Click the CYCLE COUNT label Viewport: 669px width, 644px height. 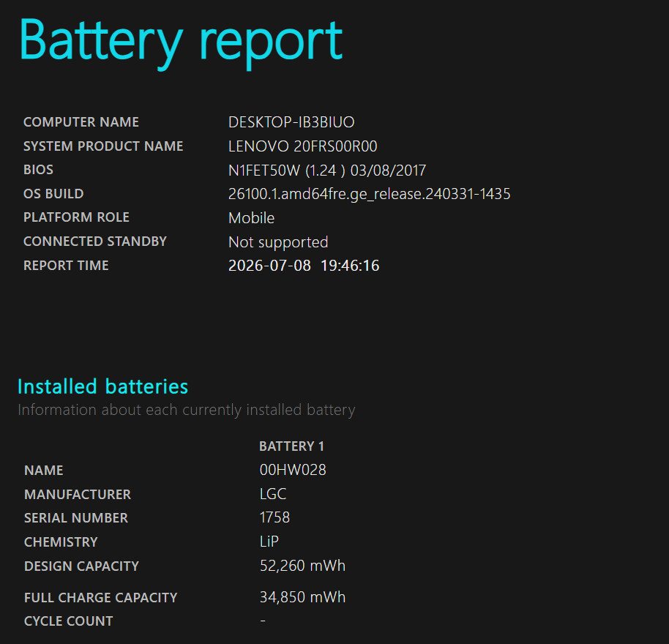69,621
